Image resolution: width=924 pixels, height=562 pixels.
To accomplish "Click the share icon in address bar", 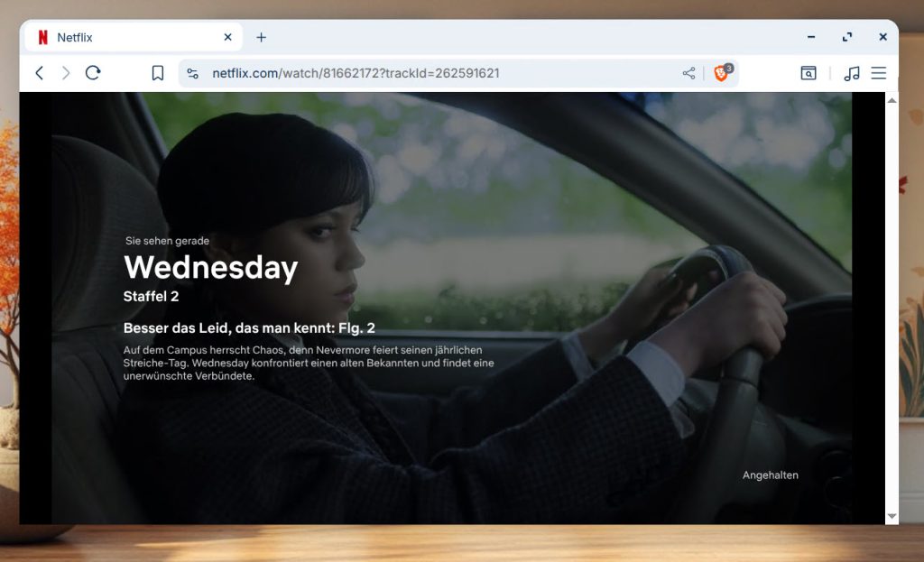I will click(688, 73).
